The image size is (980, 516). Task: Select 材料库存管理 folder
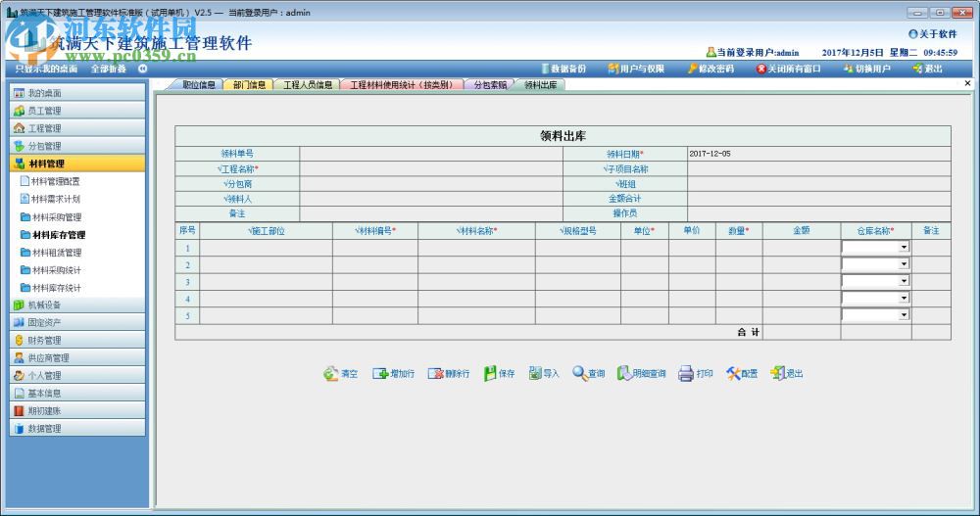[53, 235]
